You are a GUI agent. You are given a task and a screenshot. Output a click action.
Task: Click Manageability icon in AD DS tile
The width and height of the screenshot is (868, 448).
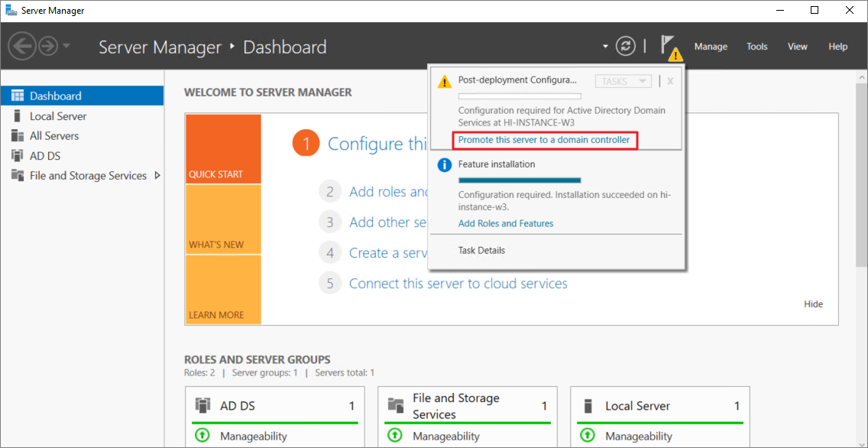click(x=202, y=436)
